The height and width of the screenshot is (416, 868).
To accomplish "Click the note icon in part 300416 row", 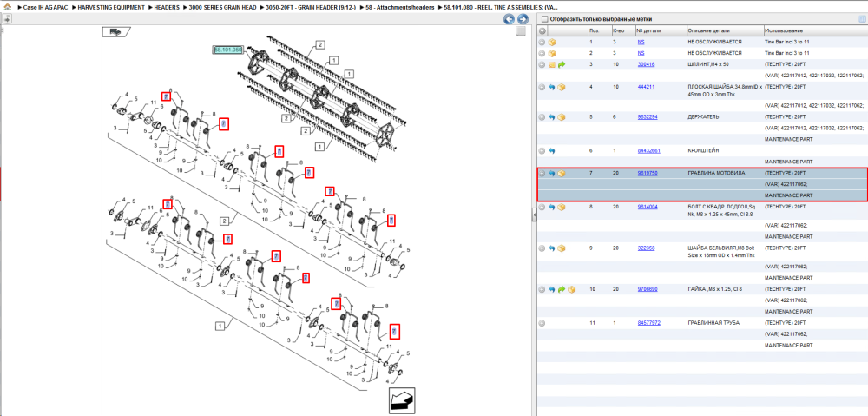I will 552,65.
